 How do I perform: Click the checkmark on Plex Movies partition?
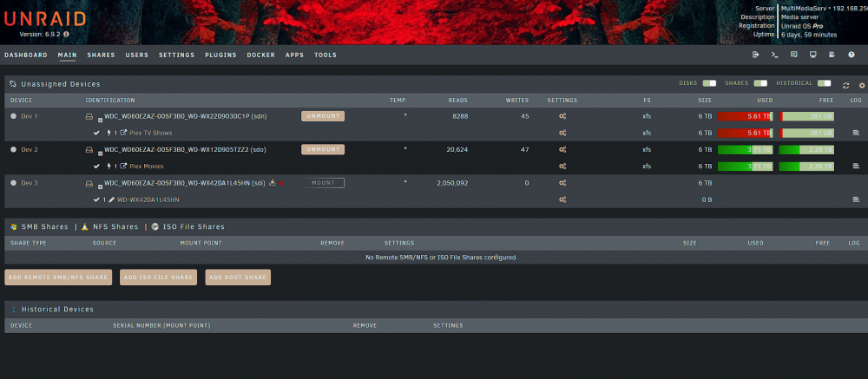[x=97, y=166]
